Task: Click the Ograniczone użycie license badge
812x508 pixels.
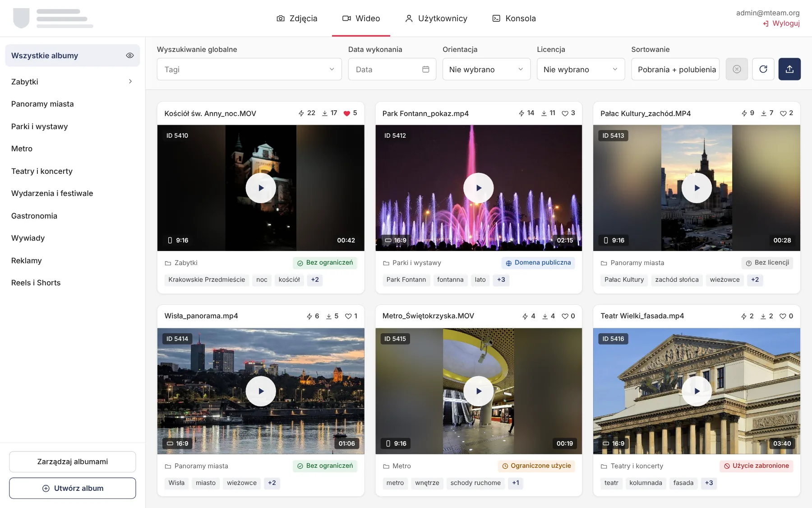Action: 536,466
